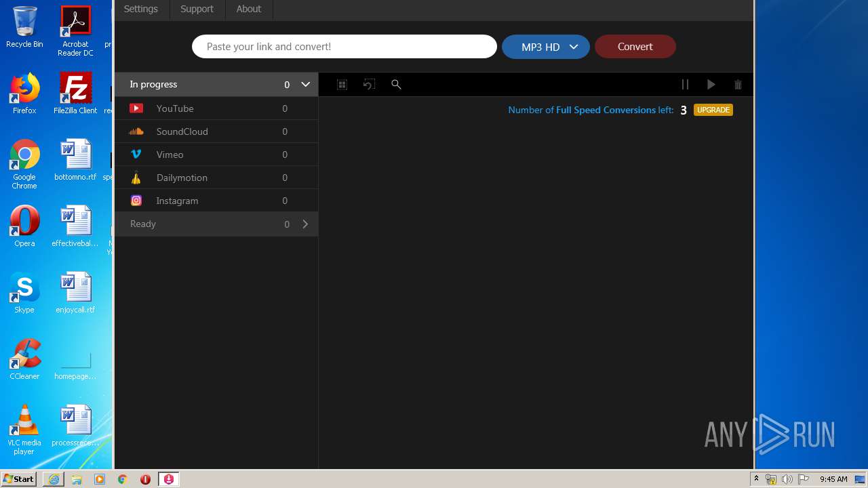Screen dimensions: 868x488
Task: Click the converter app taskbar button
Action: coord(169,479)
